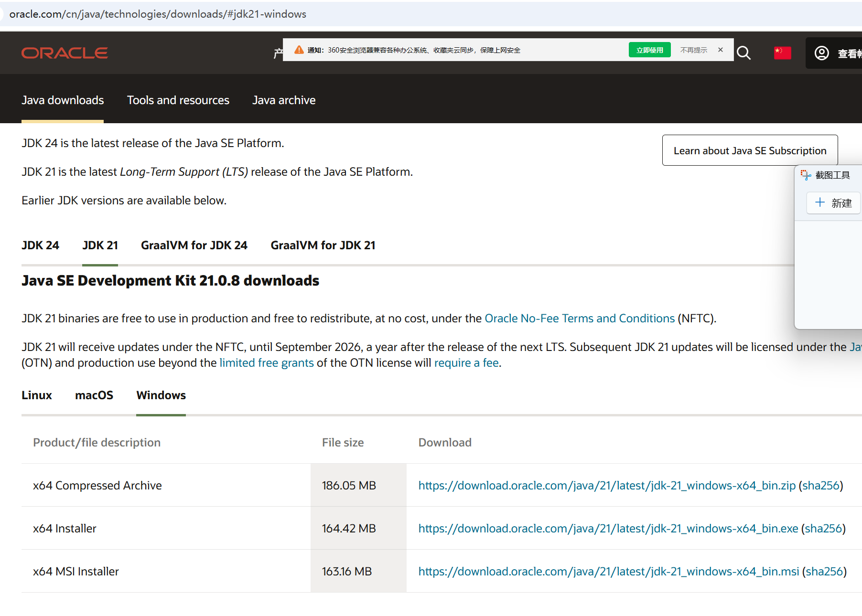Click the 新建 new snip button
Screen dimensions: 862x616
[x=833, y=203]
